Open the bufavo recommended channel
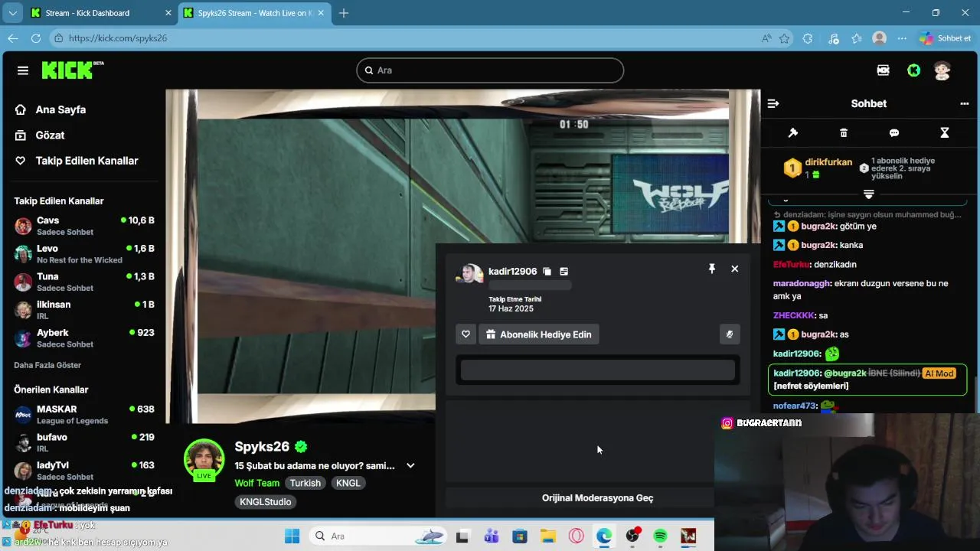The image size is (980, 551). point(84,443)
